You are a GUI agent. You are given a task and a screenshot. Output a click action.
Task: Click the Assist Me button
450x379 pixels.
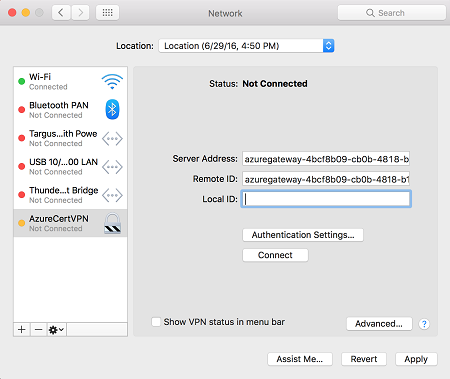pyautogui.click(x=300, y=359)
